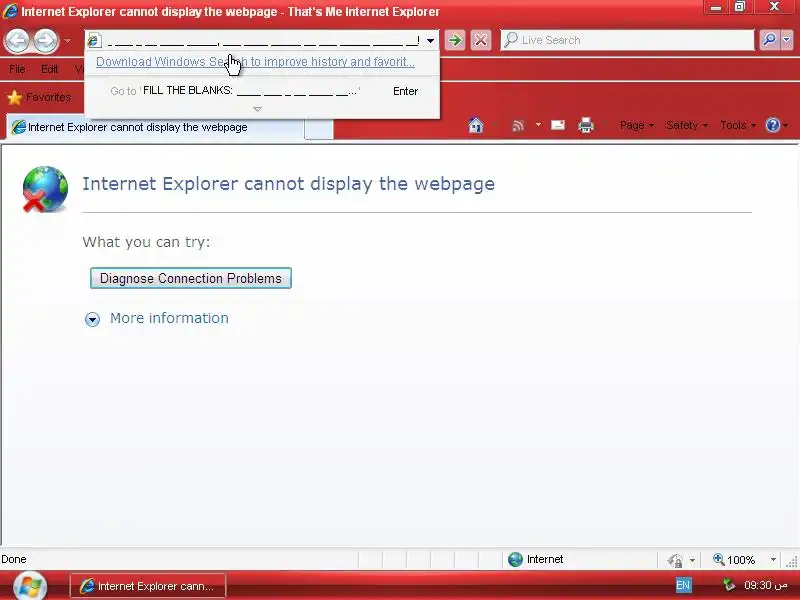Expand the address bar autocomplete dropdown arrow

point(431,40)
